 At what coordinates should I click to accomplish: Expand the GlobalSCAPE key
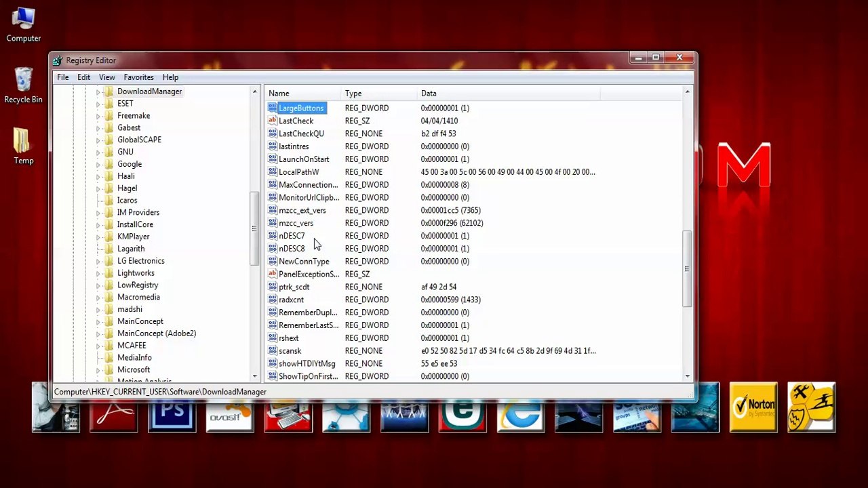click(x=98, y=140)
